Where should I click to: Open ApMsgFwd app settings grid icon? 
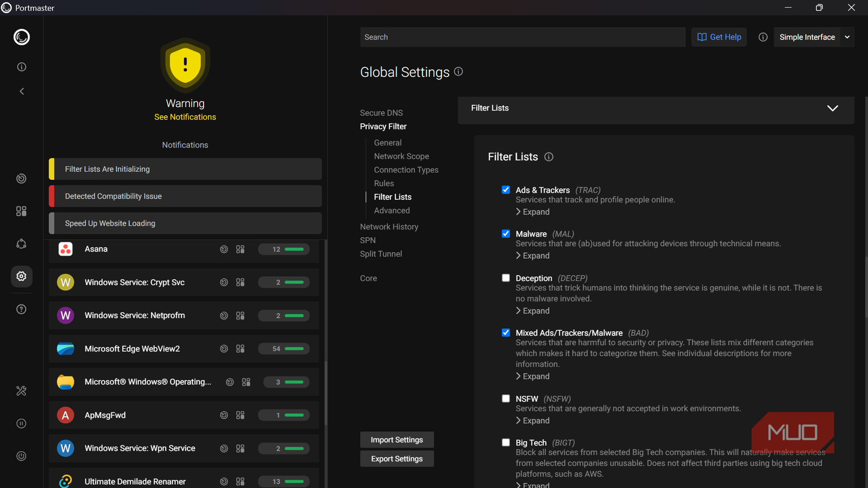(240, 415)
